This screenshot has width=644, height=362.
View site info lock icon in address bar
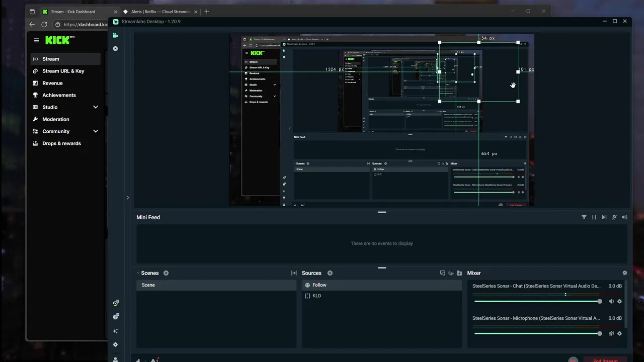pyautogui.click(x=57, y=24)
